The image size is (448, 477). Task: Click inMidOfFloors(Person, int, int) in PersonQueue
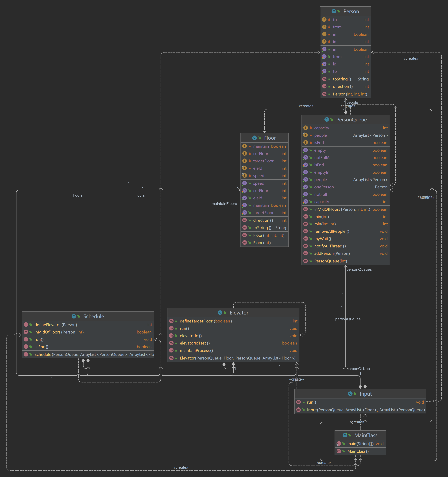(346, 209)
